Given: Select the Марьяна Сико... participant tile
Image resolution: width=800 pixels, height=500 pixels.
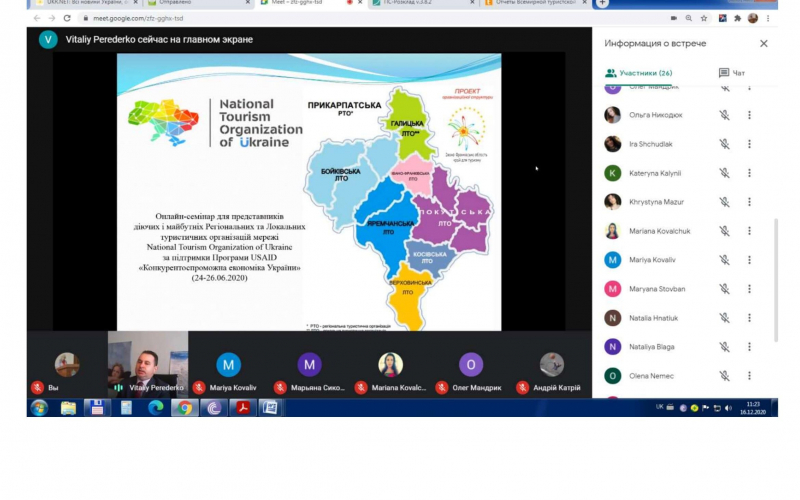Looking at the screenshot, I should point(310,364).
